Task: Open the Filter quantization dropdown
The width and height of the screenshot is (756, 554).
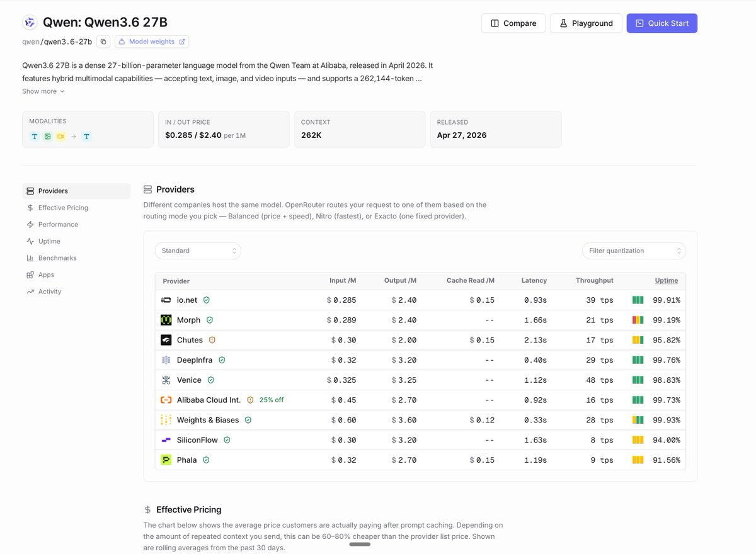Action: click(634, 251)
